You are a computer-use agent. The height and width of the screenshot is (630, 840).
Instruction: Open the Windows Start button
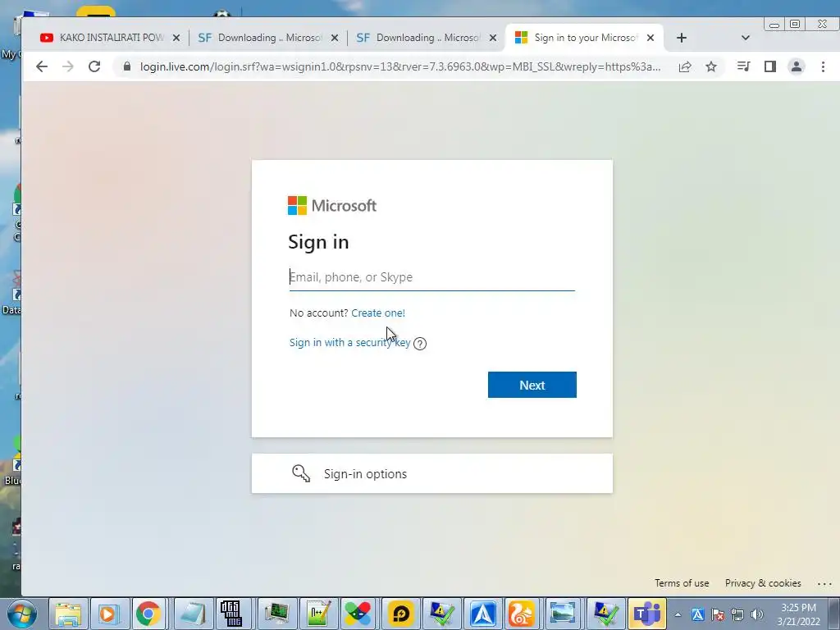tap(21, 614)
